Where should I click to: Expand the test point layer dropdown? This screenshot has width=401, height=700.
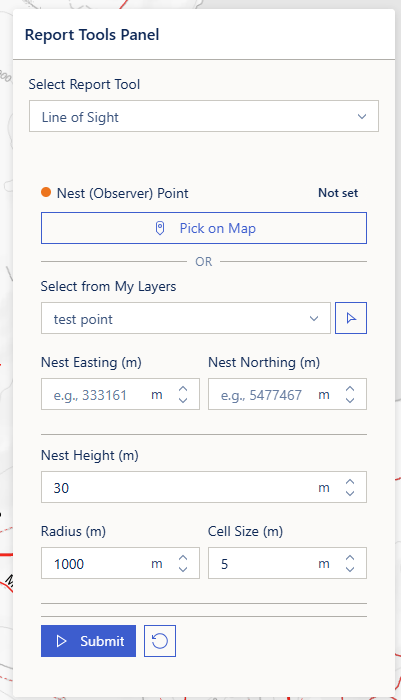pyautogui.click(x=186, y=318)
